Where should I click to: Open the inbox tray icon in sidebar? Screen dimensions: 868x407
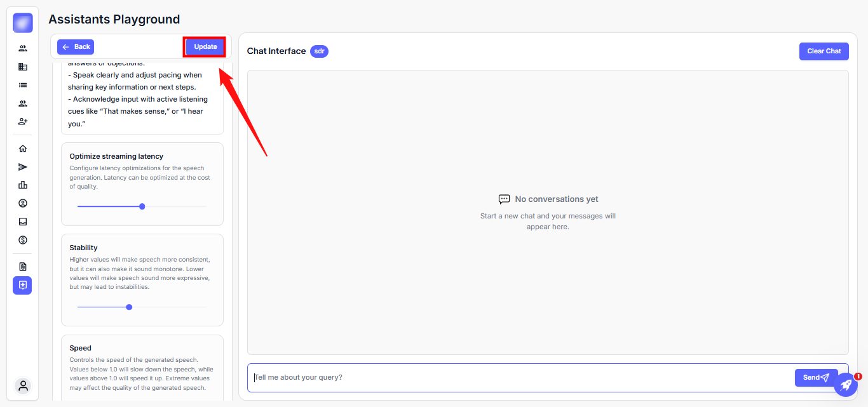(x=23, y=222)
